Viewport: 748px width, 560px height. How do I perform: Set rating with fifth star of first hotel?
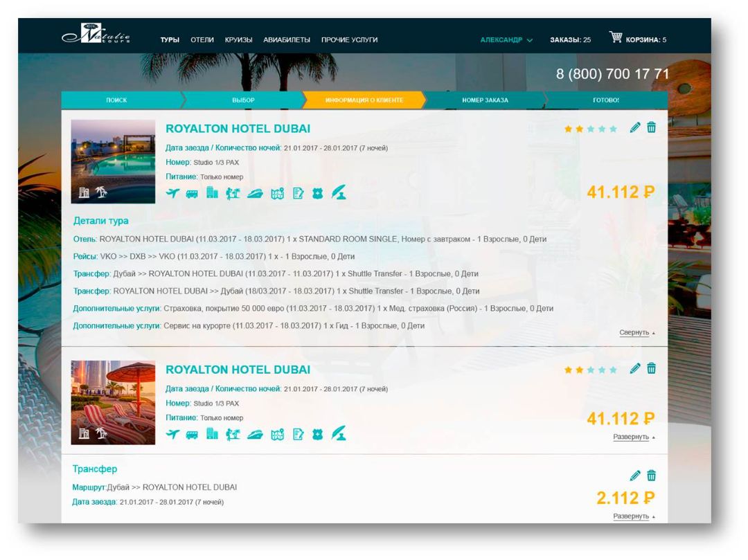[613, 129]
